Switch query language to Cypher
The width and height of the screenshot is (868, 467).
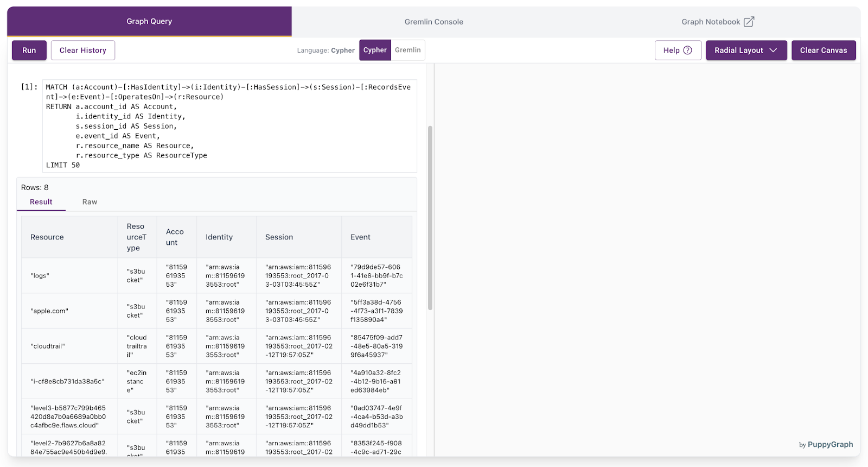375,50
